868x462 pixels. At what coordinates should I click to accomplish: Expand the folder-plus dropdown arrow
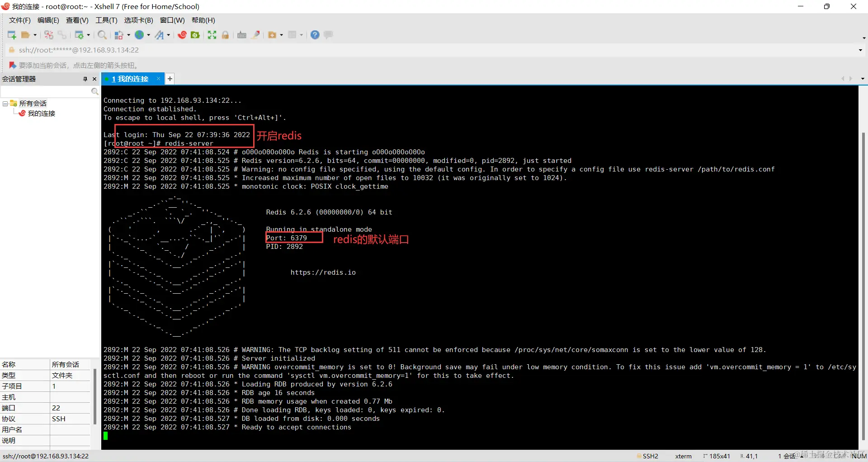coord(281,35)
